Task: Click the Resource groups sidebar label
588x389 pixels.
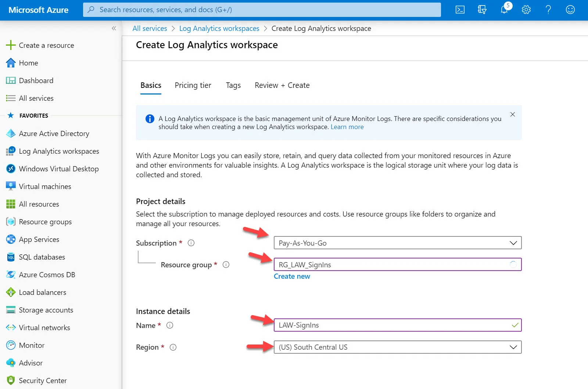Action: point(45,222)
